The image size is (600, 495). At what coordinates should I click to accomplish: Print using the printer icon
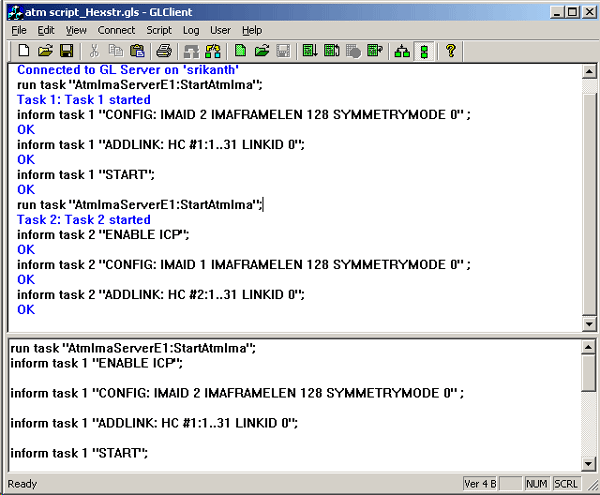click(x=164, y=51)
